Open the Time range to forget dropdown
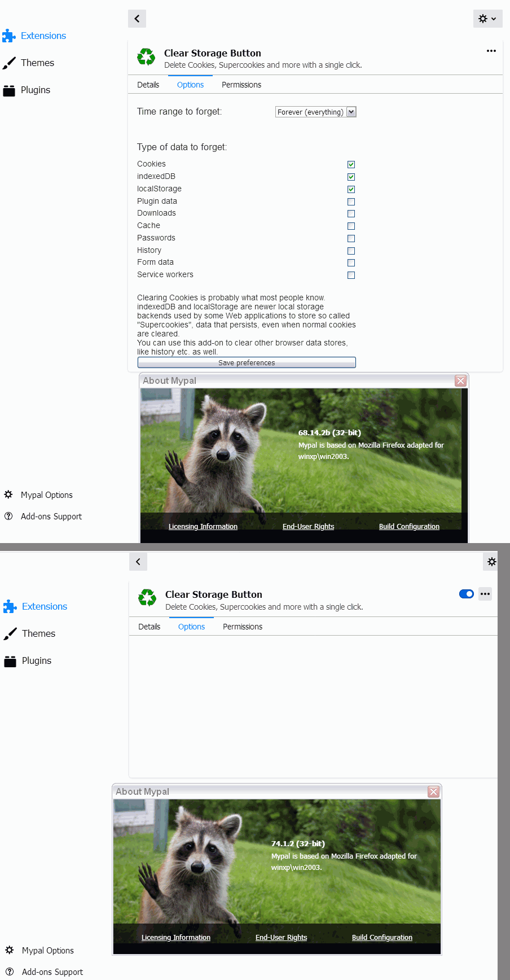510x980 pixels. 315,112
